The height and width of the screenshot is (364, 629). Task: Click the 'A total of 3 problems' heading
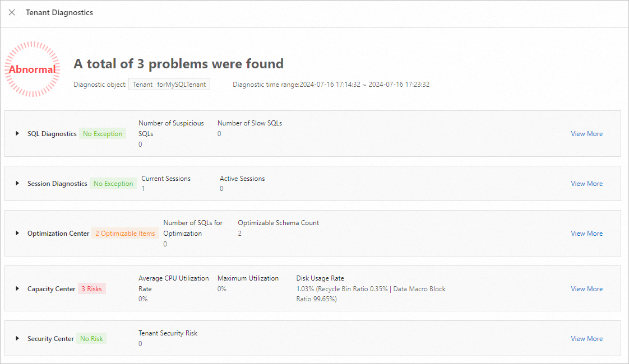coord(178,64)
